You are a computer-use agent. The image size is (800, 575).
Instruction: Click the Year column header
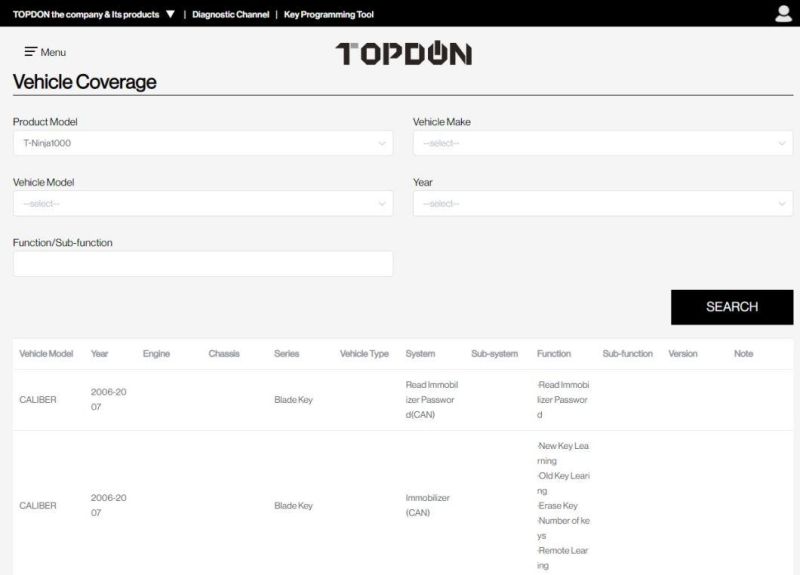(x=99, y=354)
